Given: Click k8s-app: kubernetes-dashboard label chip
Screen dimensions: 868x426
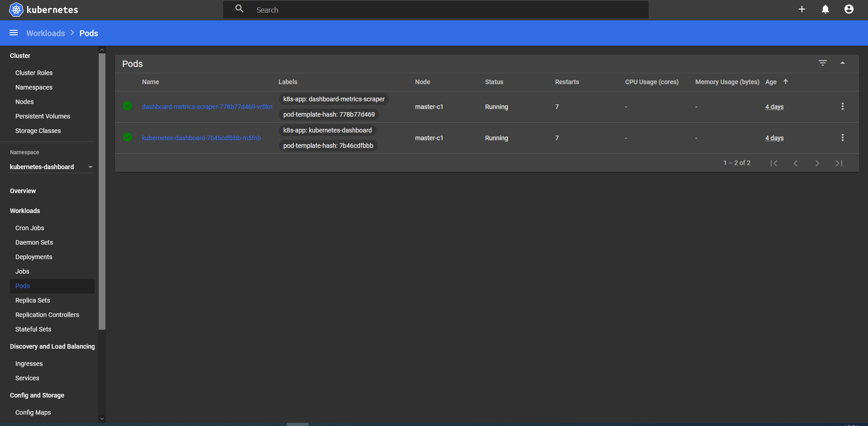Looking at the screenshot, I should [328, 130].
